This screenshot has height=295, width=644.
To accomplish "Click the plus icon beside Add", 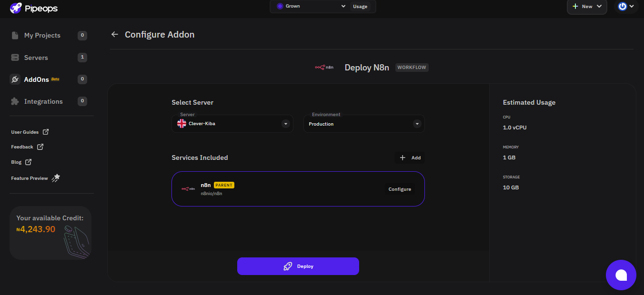I will (x=402, y=157).
